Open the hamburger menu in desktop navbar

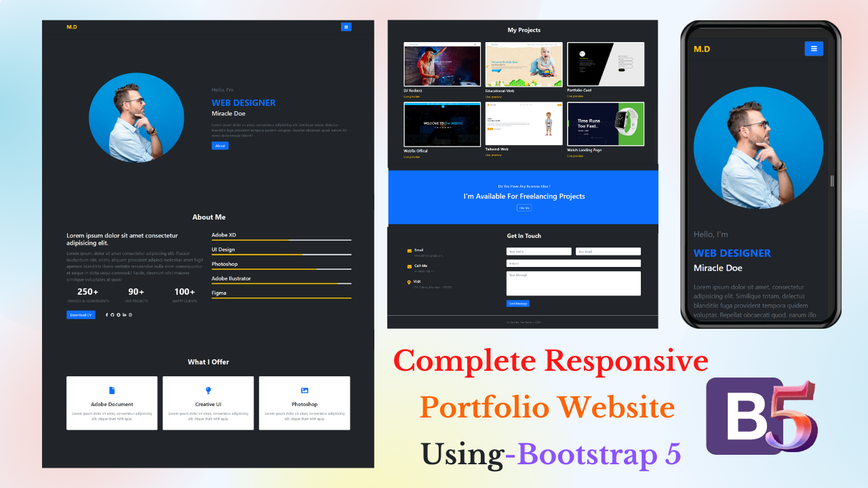[x=346, y=27]
